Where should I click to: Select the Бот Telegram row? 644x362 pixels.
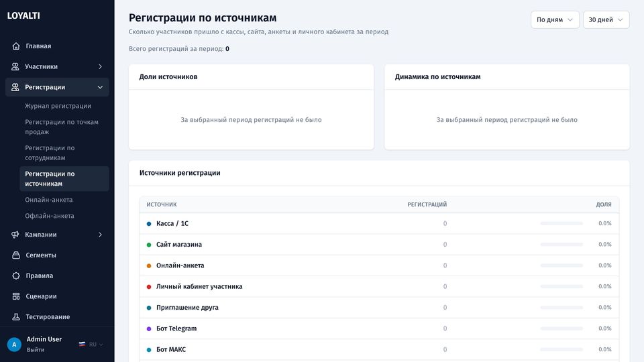(378, 328)
